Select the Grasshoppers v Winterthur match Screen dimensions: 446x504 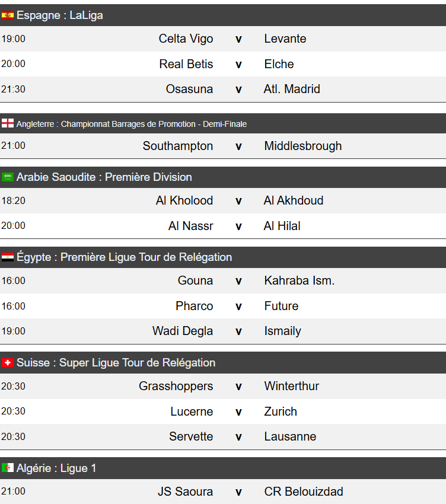pos(223,386)
